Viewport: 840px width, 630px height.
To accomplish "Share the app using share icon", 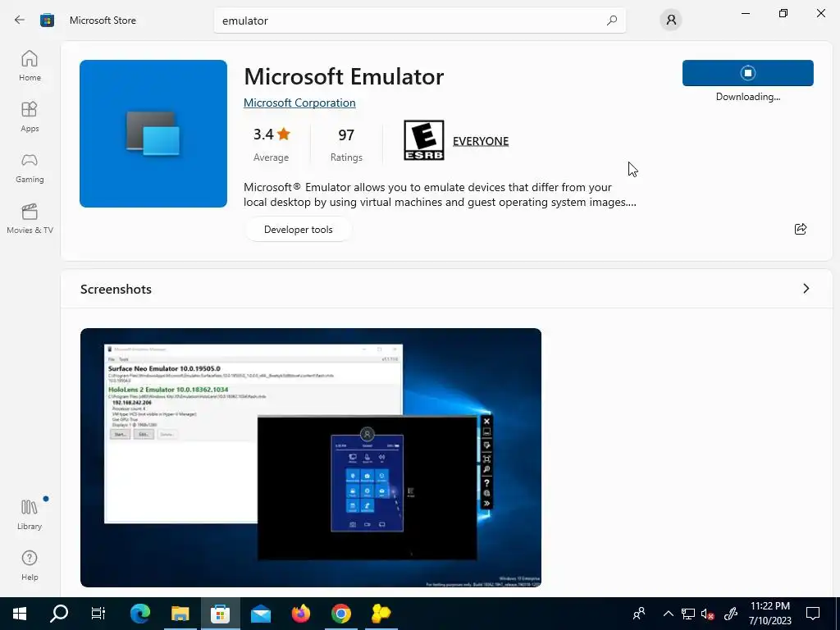I will pyautogui.click(x=801, y=230).
